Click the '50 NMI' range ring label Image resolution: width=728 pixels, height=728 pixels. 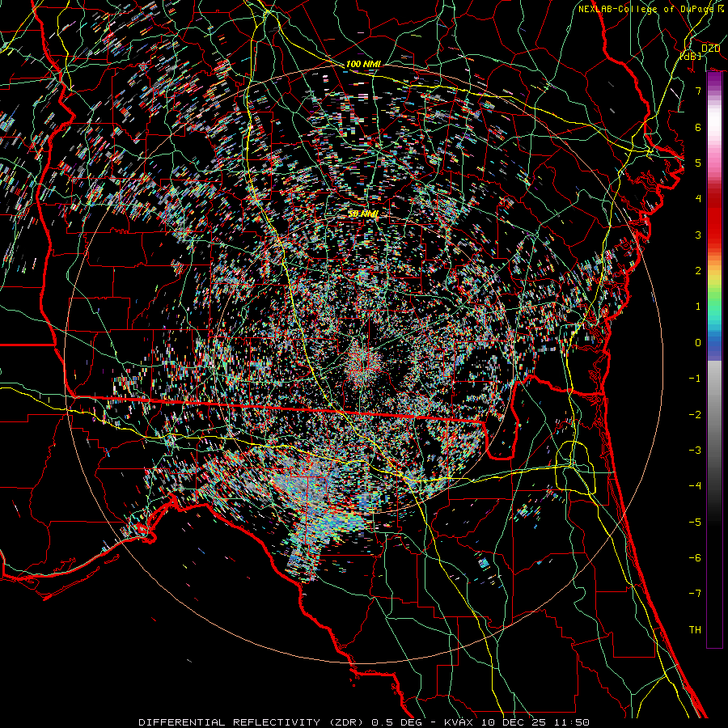click(363, 214)
